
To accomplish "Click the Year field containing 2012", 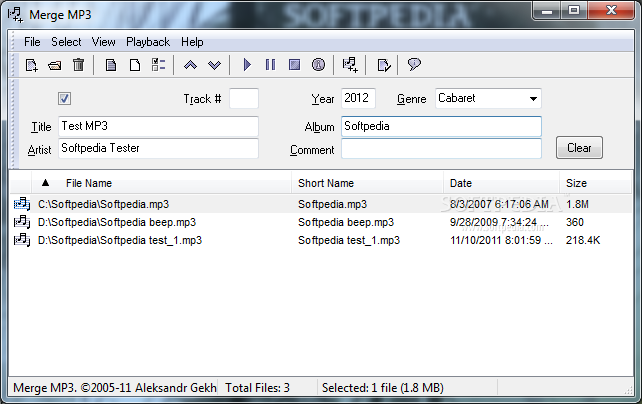I will click(x=358, y=99).
